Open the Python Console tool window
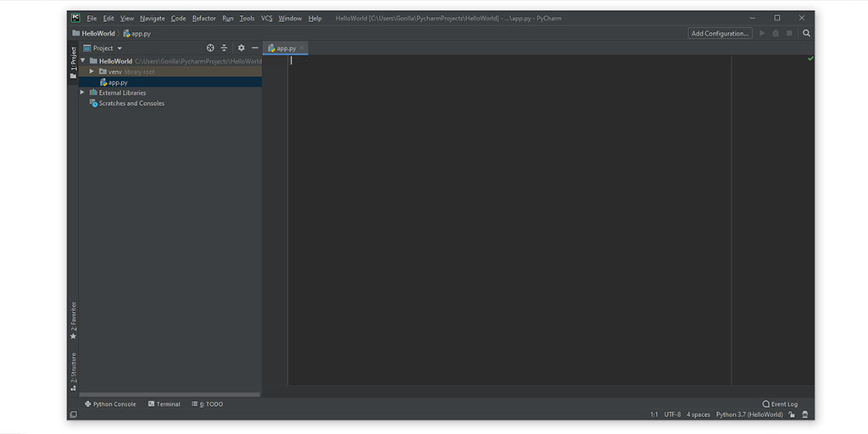This screenshot has width=868, height=434. (x=110, y=404)
